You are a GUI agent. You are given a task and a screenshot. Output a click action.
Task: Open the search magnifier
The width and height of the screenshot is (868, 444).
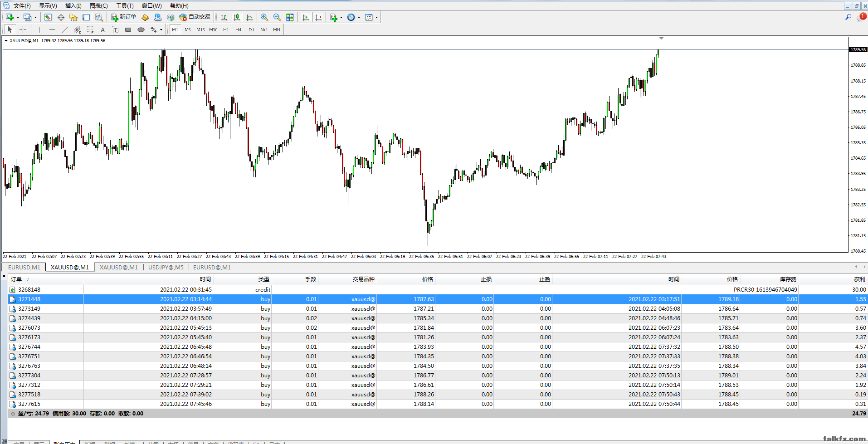[x=848, y=17]
